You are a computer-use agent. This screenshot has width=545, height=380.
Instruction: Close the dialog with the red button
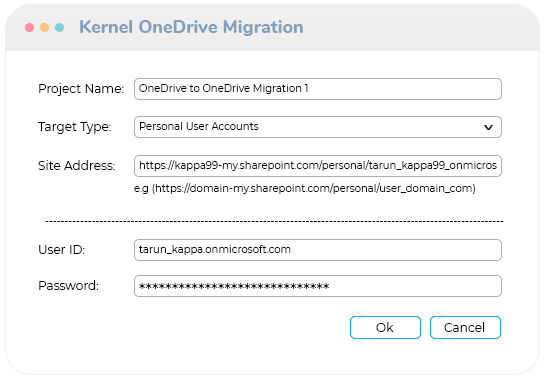point(30,27)
